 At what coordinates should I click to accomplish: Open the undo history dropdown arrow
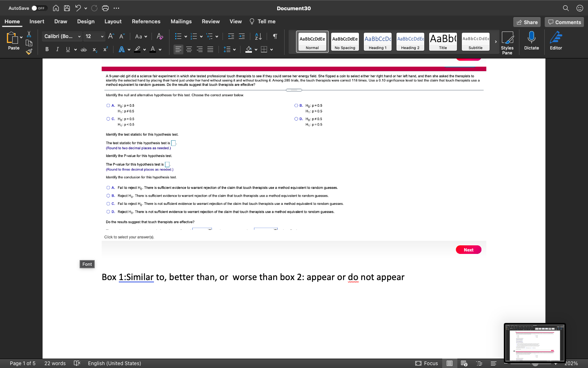coord(86,8)
